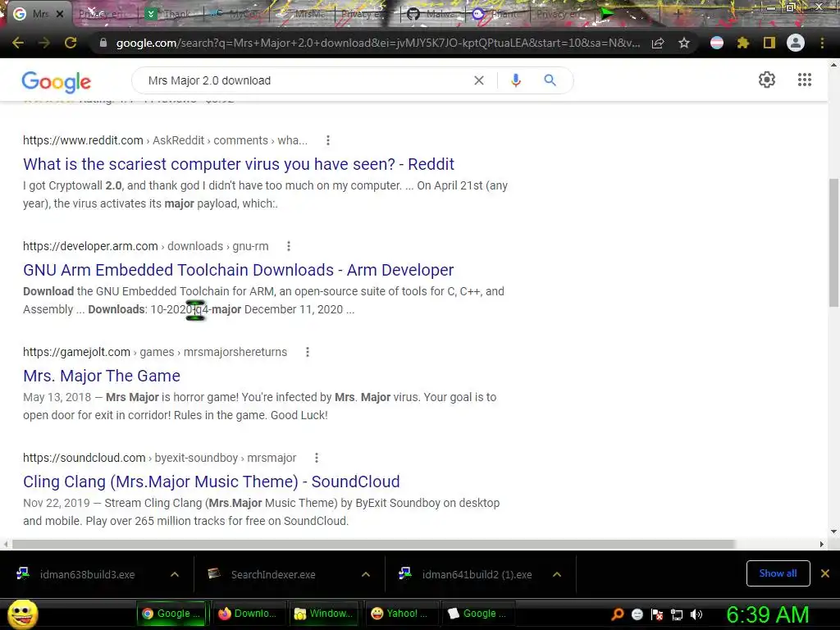Viewport: 840px width, 630px height.
Task: Open the volume speaker tray icon
Action: tap(696, 614)
